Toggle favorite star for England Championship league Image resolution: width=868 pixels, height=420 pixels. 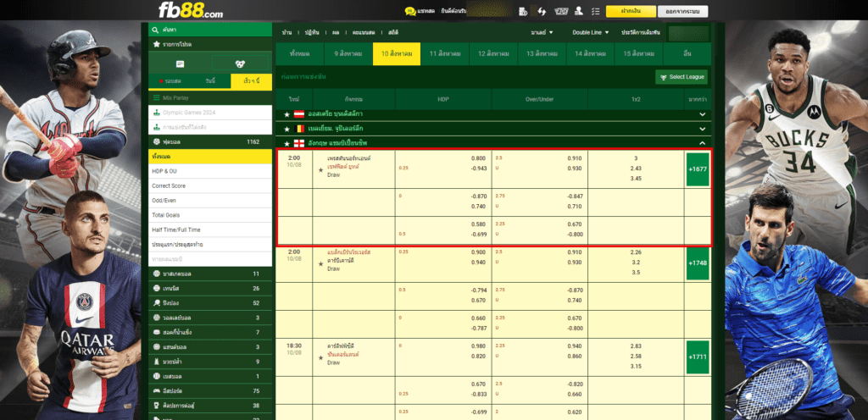287,143
